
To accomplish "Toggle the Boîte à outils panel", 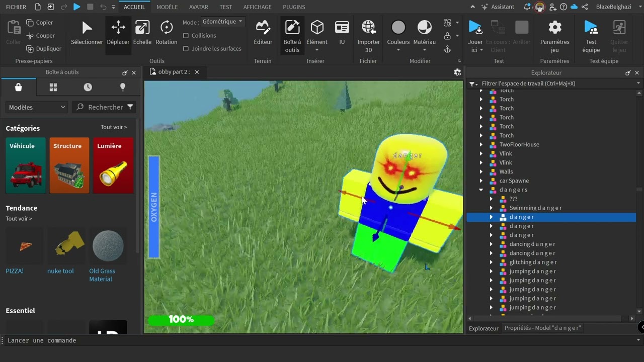I will click(292, 36).
